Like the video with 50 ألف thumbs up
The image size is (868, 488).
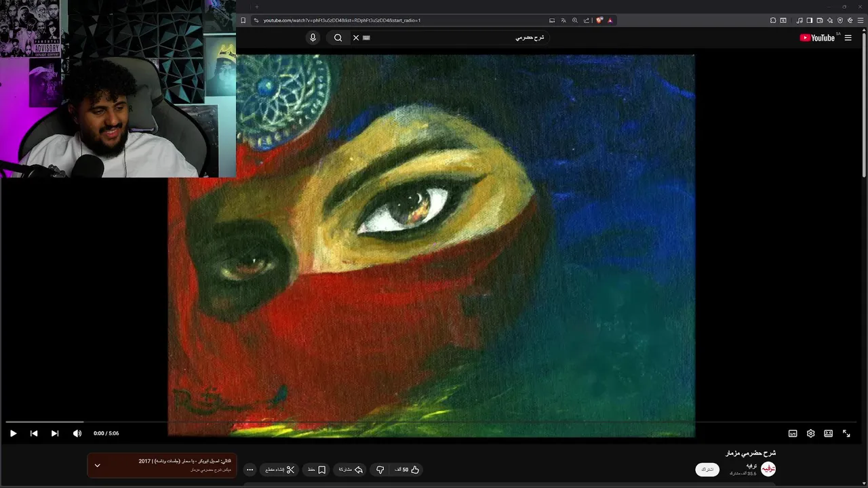coord(407,470)
